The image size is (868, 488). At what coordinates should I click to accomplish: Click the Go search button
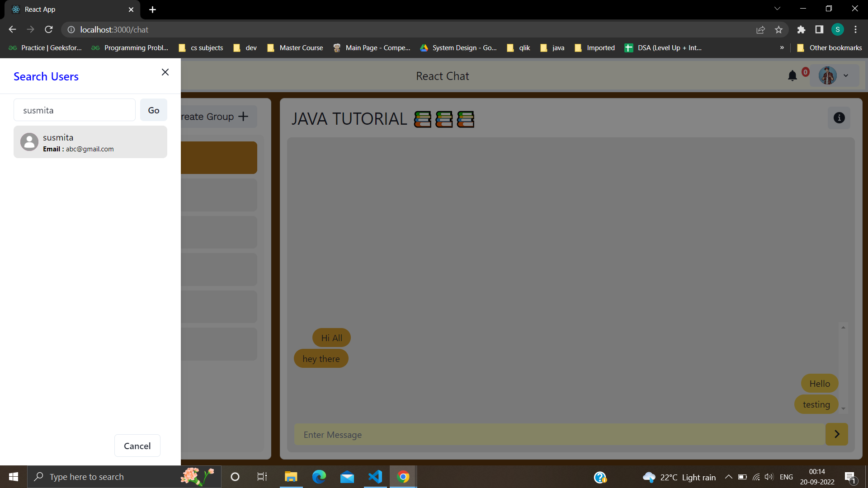pos(153,110)
